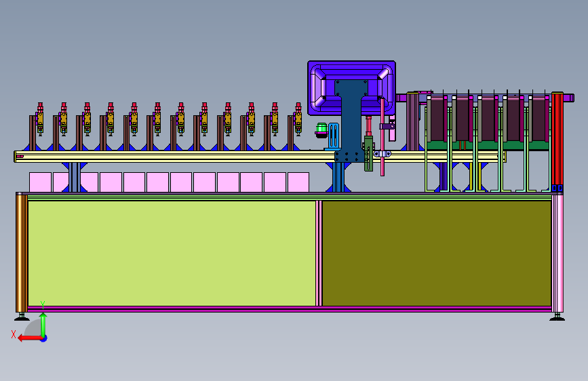Viewport: 588px width, 381px height.
Task: Select the magenta bottom frame rail
Action: coord(290,309)
